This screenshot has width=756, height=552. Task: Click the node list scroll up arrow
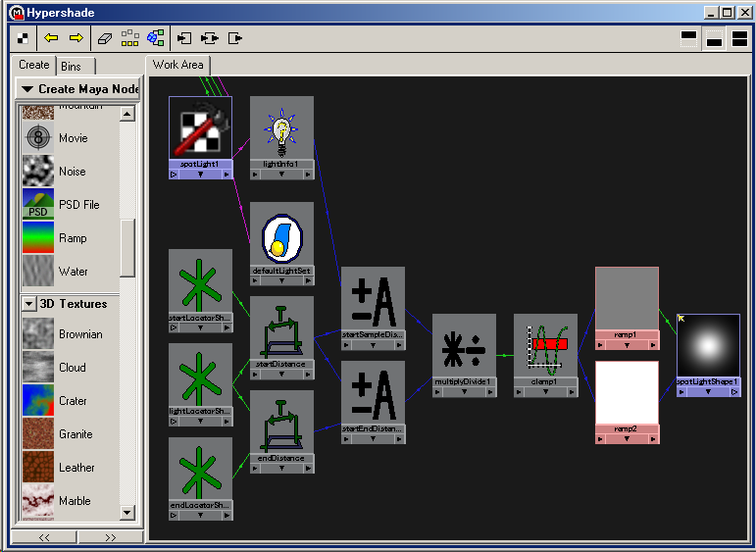coord(126,114)
